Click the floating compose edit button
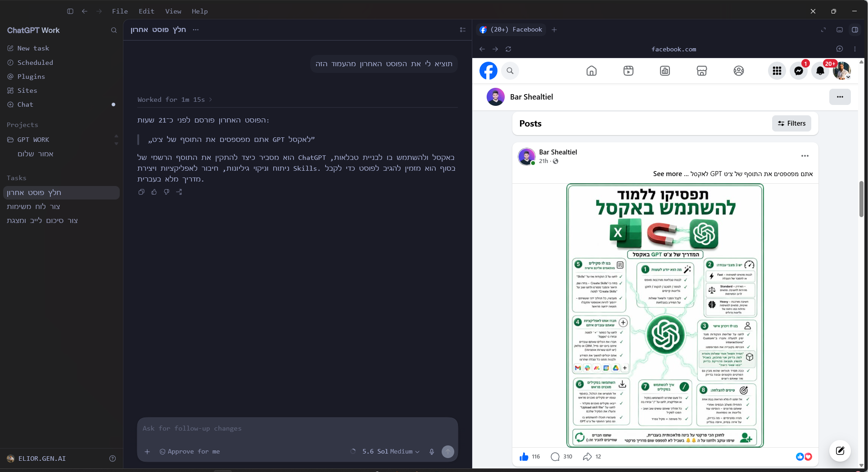868x472 pixels. coord(840,451)
